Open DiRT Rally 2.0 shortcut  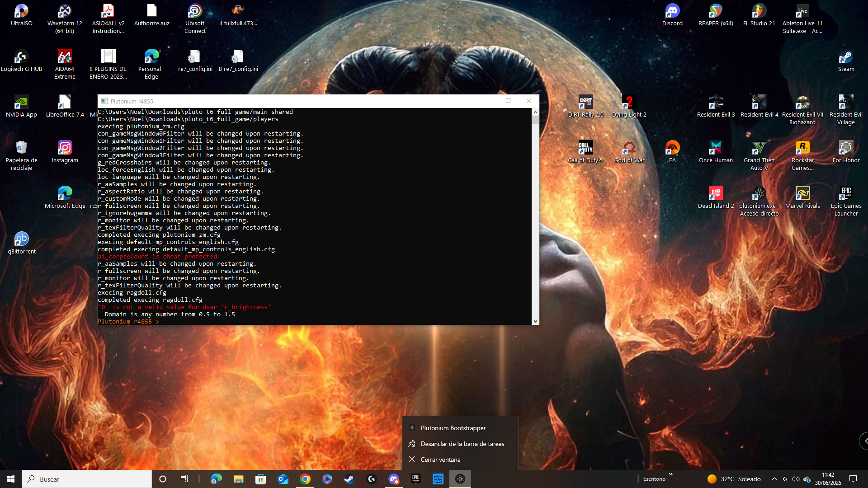click(585, 107)
